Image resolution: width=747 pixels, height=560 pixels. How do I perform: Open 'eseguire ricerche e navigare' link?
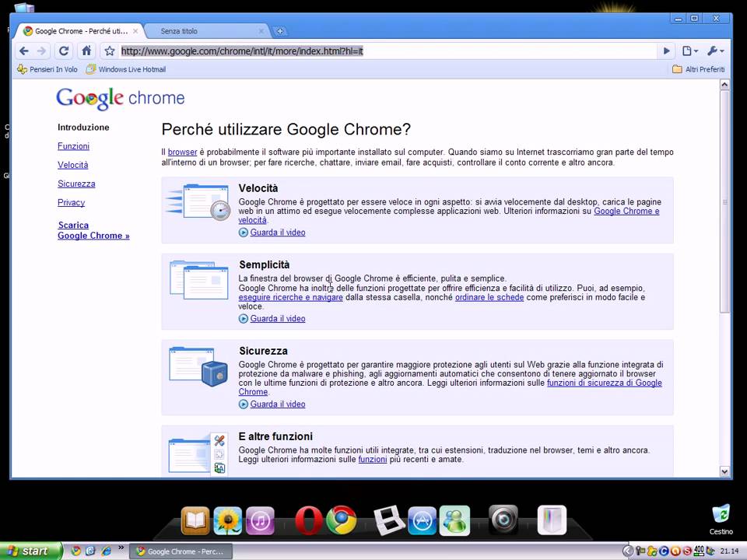click(x=290, y=297)
